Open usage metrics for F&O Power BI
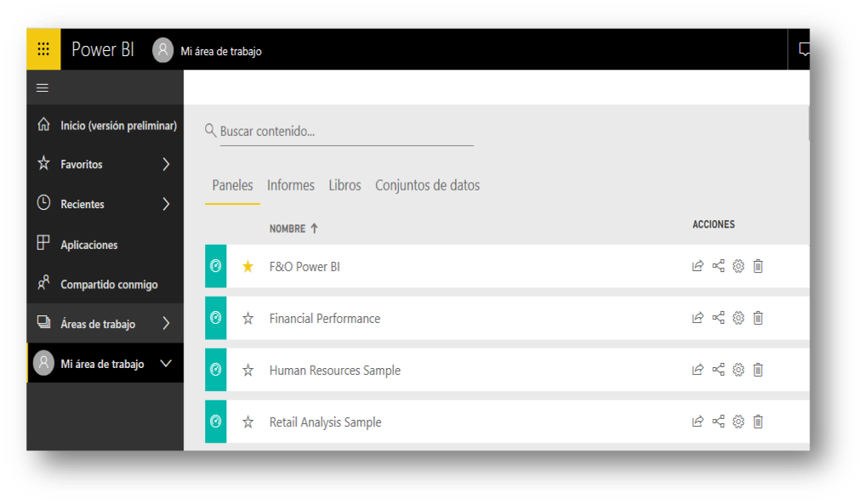This screenshot has width=864, height=504. [x=697, y=266]
